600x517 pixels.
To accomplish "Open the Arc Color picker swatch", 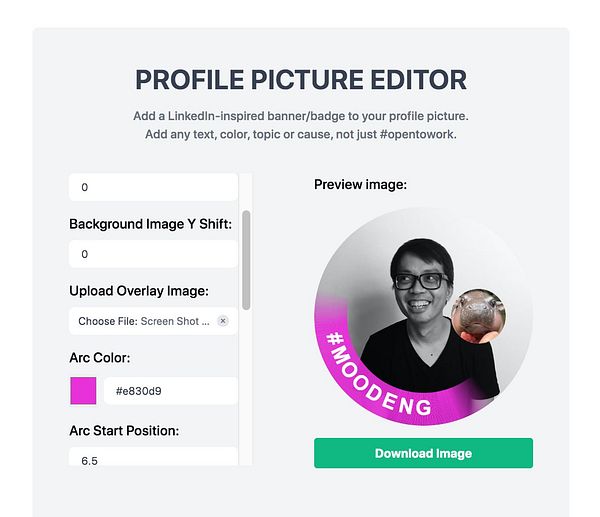I will [x=83, y=390].
